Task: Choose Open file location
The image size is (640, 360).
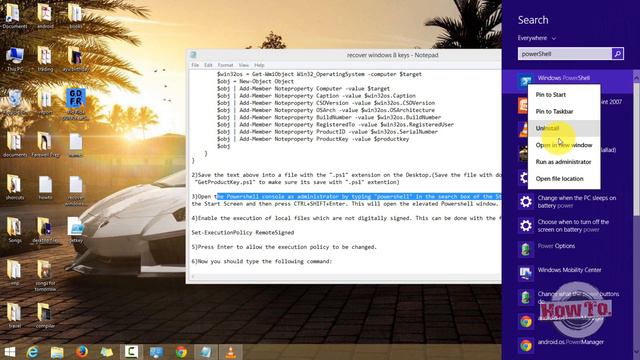Action: pos(564,178)
